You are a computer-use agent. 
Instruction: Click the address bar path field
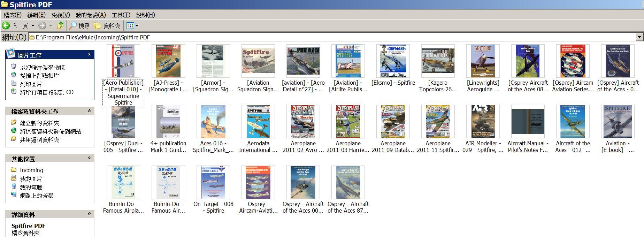332,37
